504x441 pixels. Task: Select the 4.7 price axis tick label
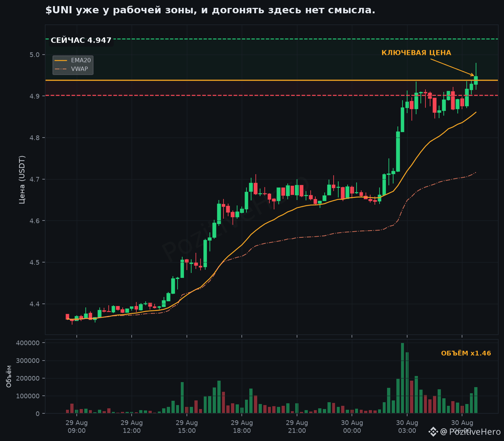(35, 180)
